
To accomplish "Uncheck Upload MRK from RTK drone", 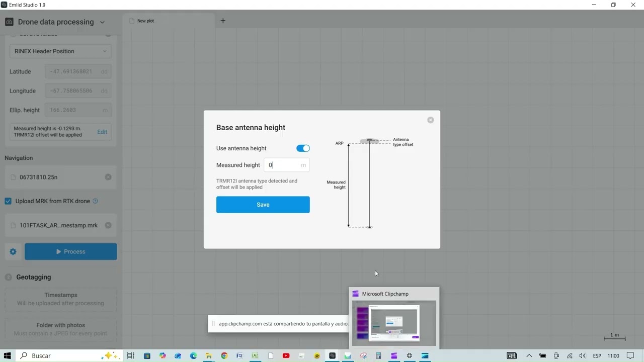I will point(8,201).
